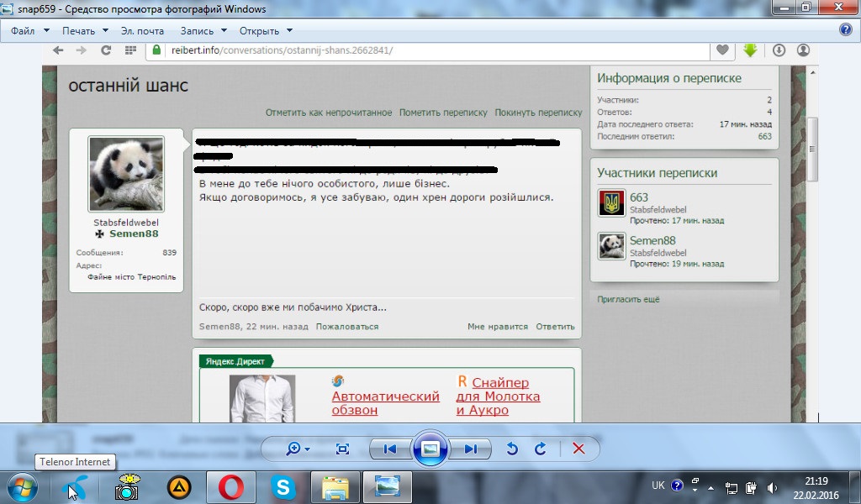Click the browser user profile icon
Viewport: 861px width, 504px height.
pos(803,50)
